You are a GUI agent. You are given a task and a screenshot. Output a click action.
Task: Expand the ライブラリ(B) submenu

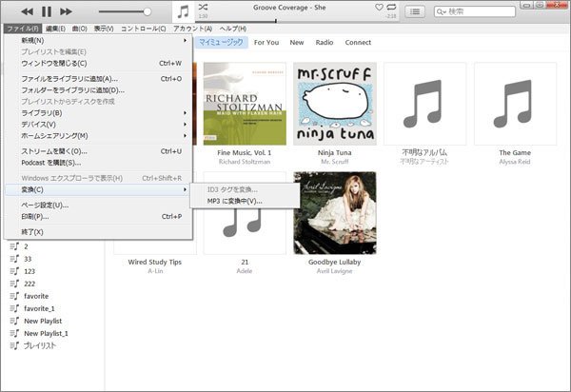click(98, 113)
